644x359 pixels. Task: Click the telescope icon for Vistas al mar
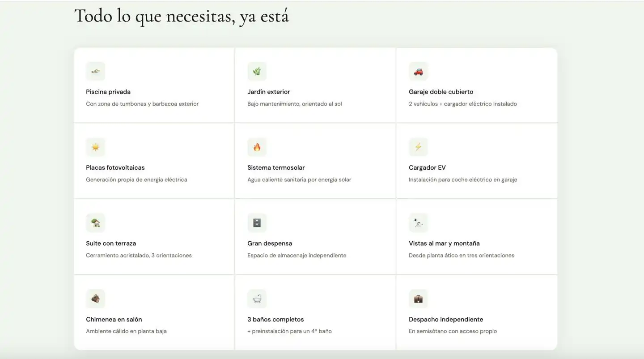(x=418, y=223)
